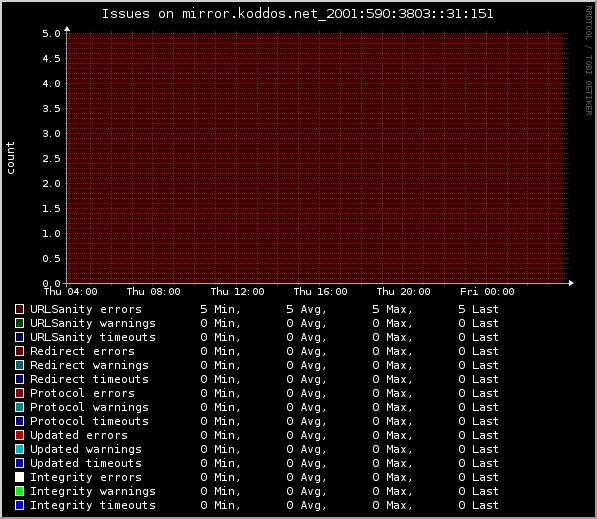The image size is (597, 519).
Task: Click the URLSanity timeouts legend swatch
Action: pos(19,337)
